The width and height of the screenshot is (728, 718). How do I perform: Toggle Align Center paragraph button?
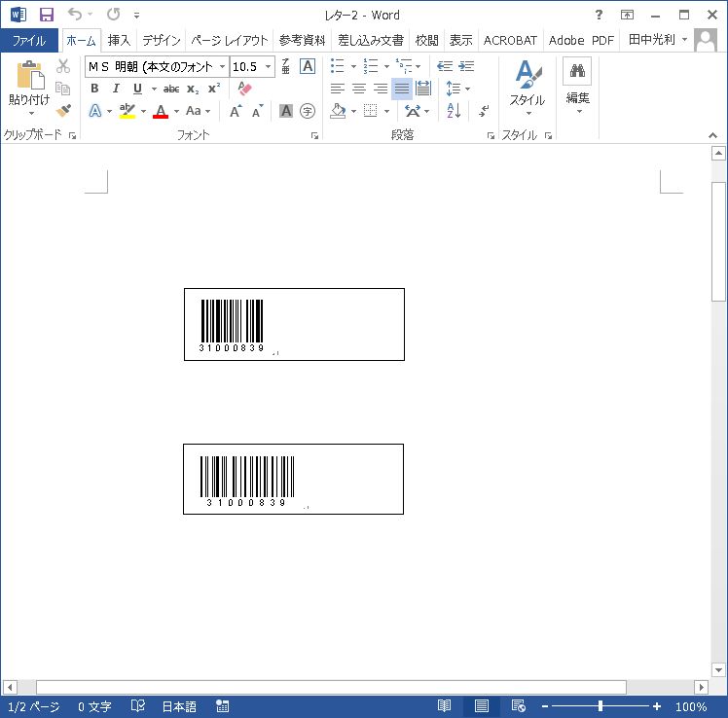[359, 89]
